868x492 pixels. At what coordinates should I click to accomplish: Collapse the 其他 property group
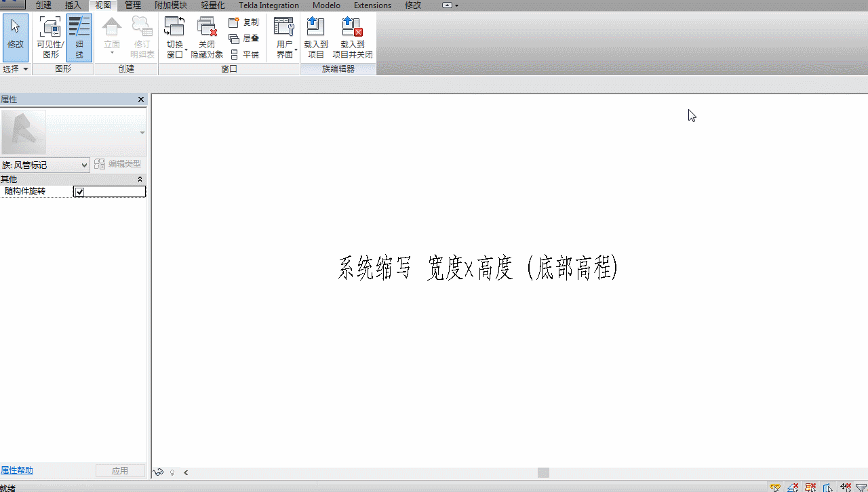coord(140,180)
